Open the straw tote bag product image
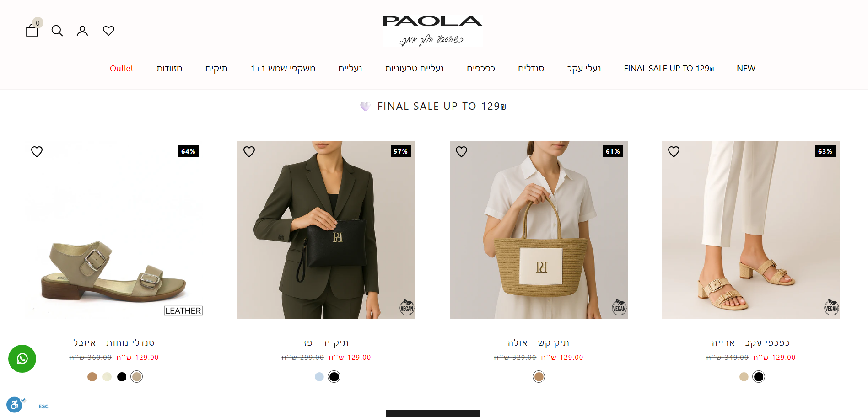The width and height of the screenshot is (868, 417). pyautogui.click(x=539, y=230)
